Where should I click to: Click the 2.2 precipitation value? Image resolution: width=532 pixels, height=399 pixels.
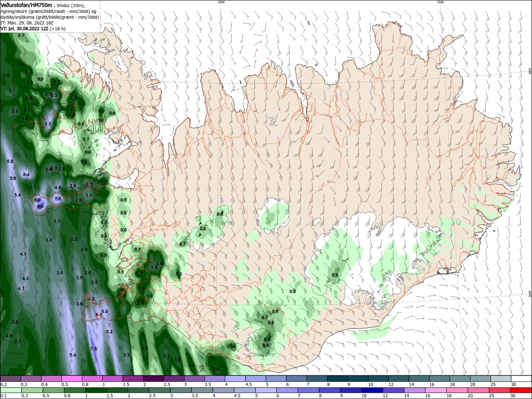coord(74,239)
